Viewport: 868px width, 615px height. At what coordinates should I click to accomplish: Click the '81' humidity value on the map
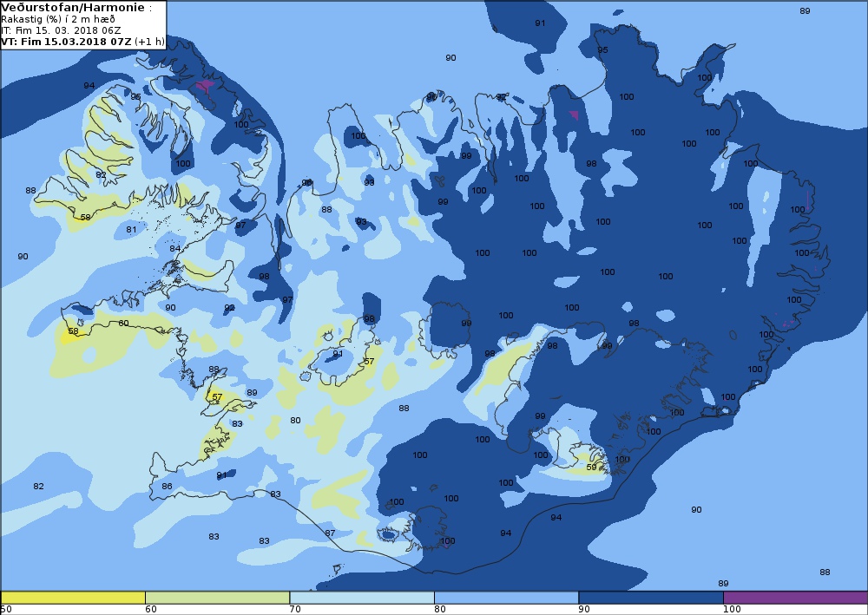131,230
